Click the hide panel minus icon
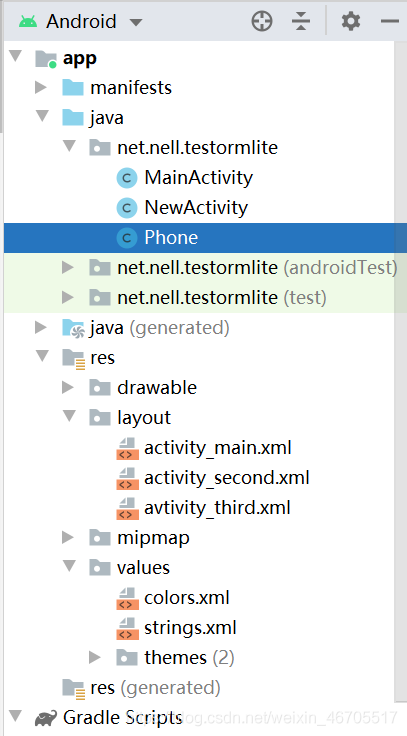The image size is (407, 736). click(390, 22)
